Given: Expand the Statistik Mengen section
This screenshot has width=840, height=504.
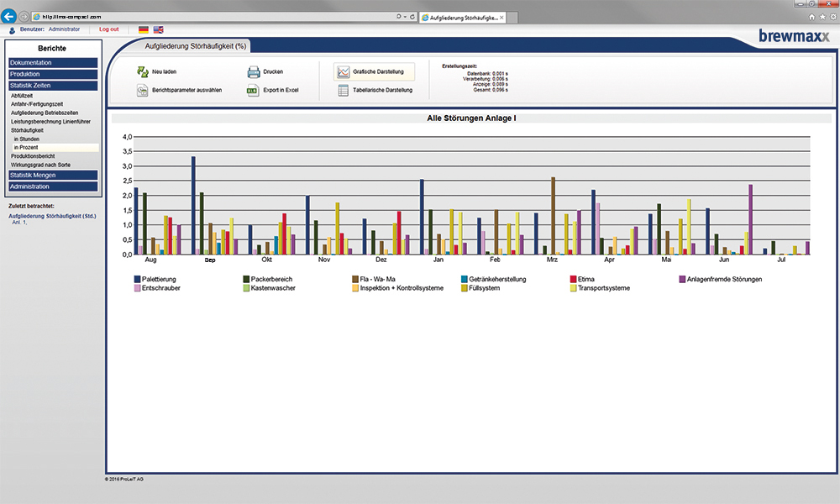Looking at the screenshot, I should click(52, 175).
